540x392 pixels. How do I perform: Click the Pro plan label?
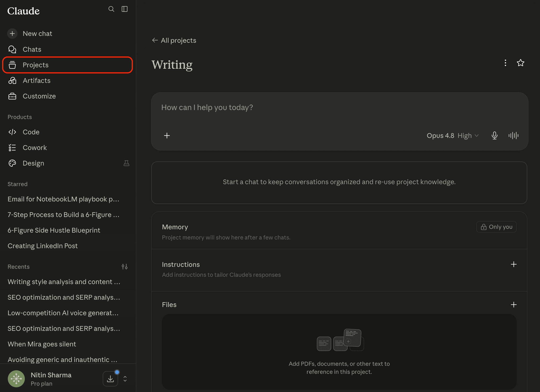(41, 384)
